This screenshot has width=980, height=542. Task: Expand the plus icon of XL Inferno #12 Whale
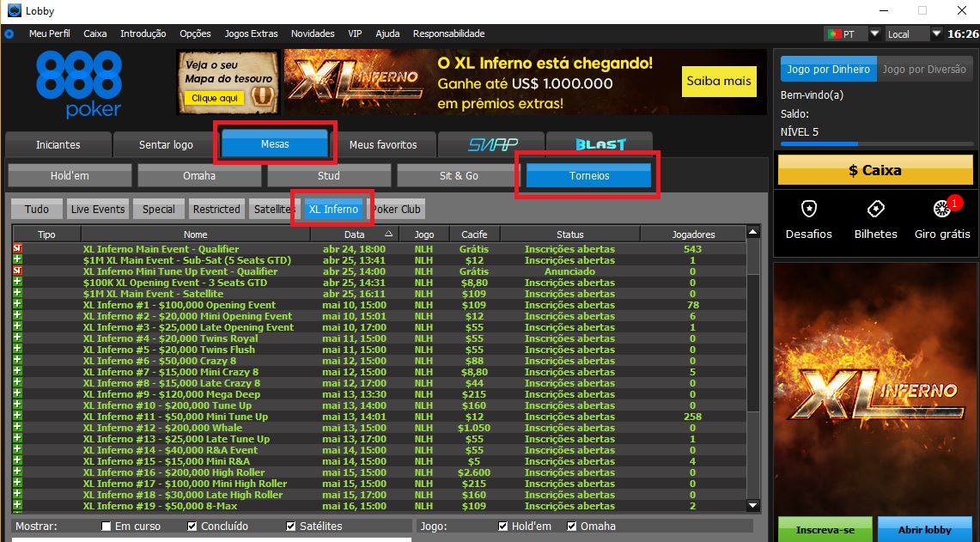tap(17, 428)
